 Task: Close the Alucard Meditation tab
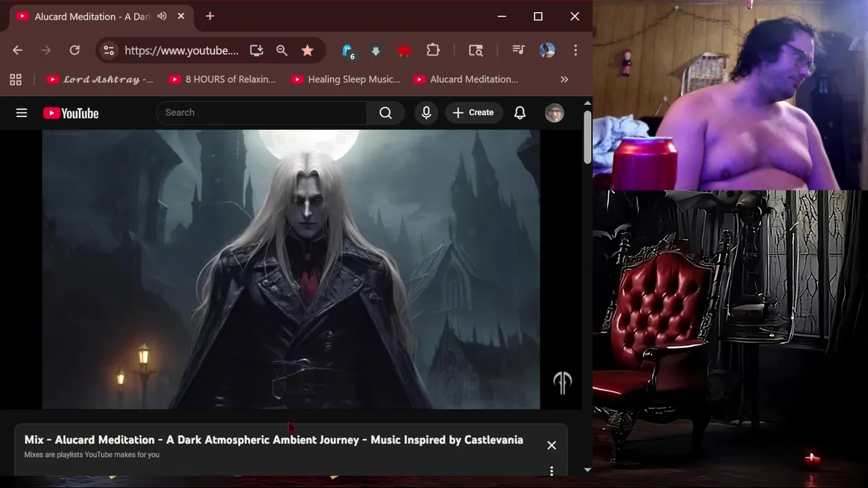181,16
